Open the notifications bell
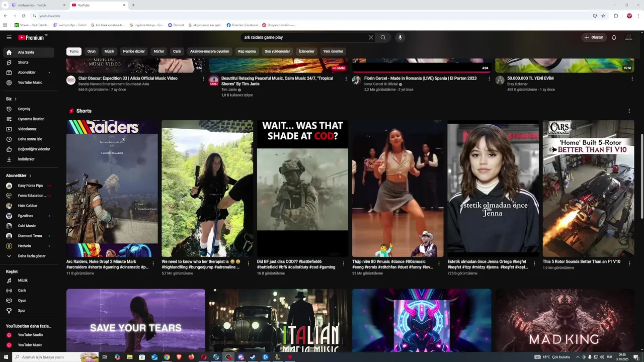644x362 pixels. pyautogui.click(x=614, y=37)
